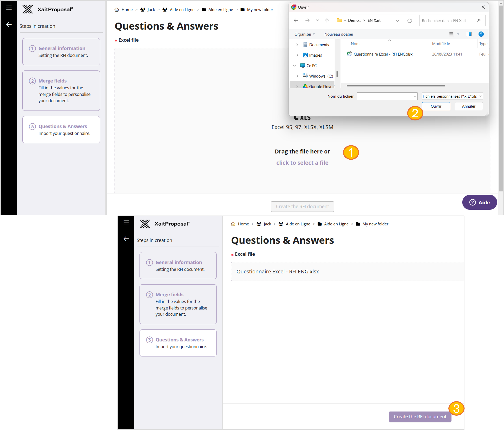
Task: Click the Home breadcrumb icon in top window
Action: click(117, 10)
